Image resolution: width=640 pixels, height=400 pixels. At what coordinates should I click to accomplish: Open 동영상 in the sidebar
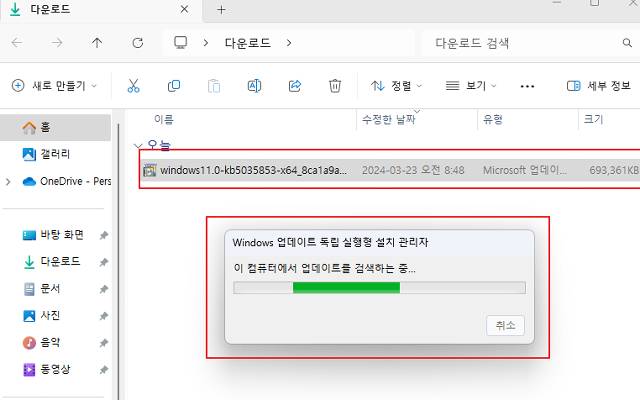tap(55, 369)
